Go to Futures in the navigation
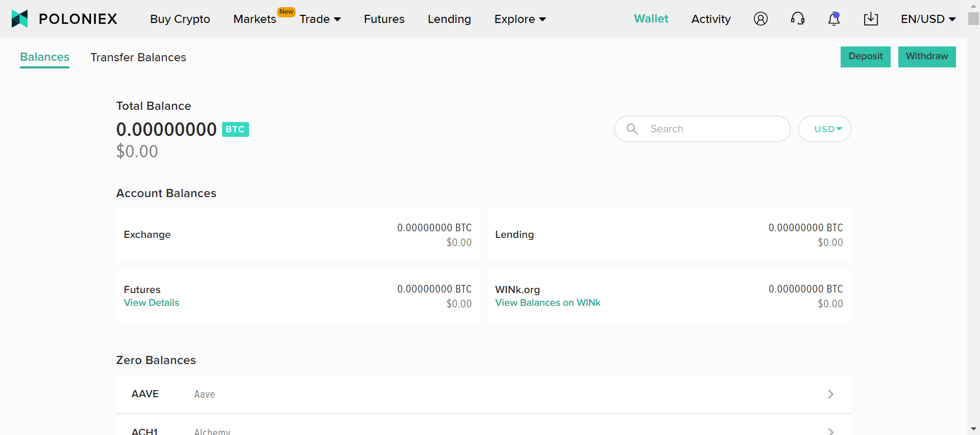The width and height of the screenshot is (980, 435). coord(384,19)
